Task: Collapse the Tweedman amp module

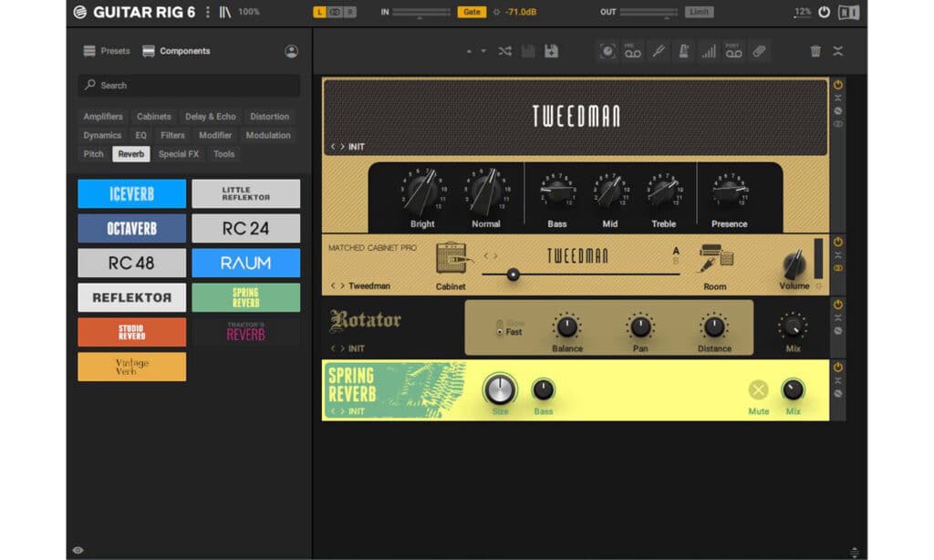Action: pos(838,98)
